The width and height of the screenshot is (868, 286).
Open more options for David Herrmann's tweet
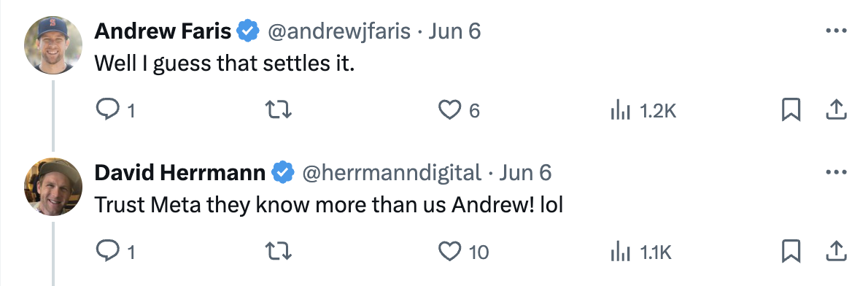pyautogui.click(x=836, y=173)
